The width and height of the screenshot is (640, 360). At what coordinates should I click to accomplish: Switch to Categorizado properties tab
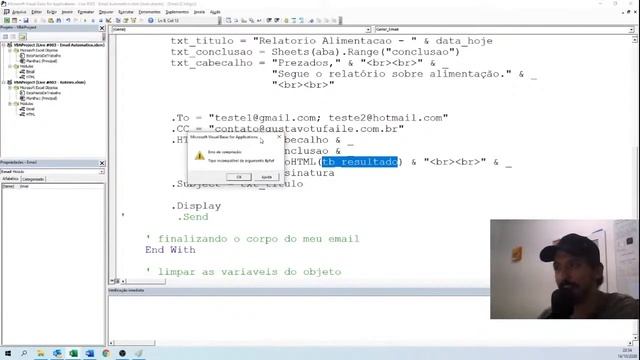[33, 179]
